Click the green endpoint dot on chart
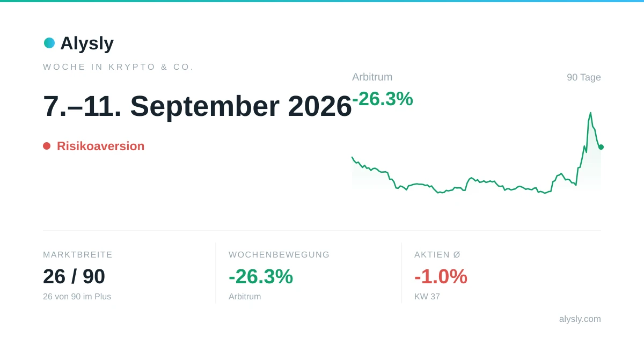Viewport: 644px width, 338px height. pos(601,147)
